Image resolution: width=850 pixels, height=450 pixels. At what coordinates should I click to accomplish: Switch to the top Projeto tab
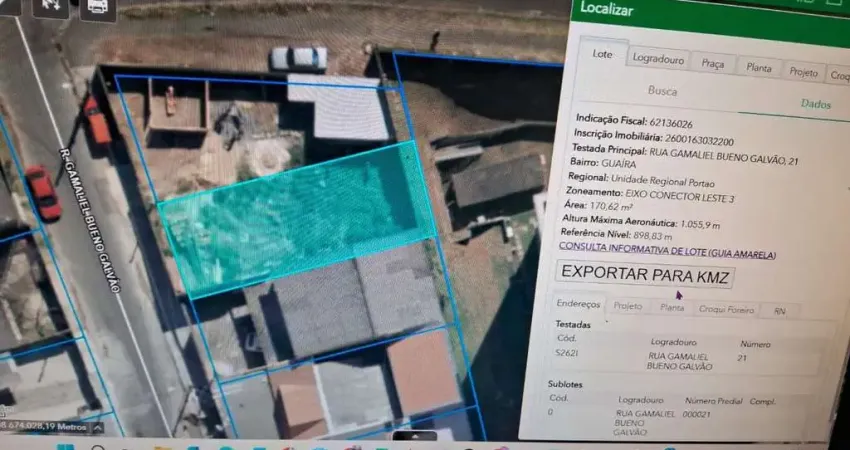[x=803, y=72]
